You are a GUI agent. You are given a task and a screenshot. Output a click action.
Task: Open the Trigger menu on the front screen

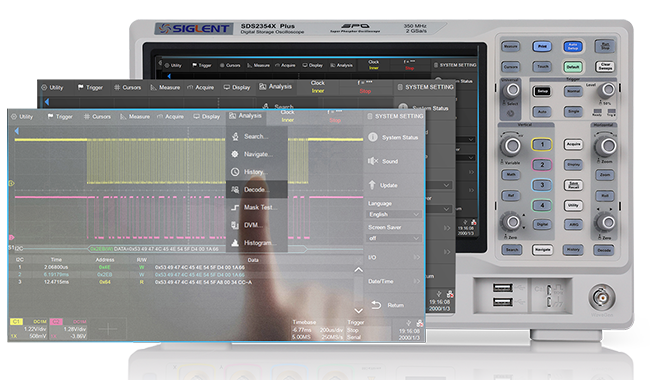point(60,117)
